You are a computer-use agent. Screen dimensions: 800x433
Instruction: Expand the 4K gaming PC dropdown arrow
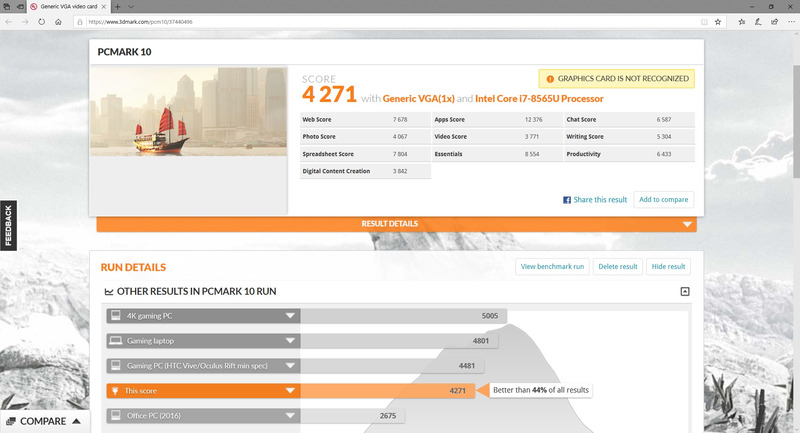290,316
